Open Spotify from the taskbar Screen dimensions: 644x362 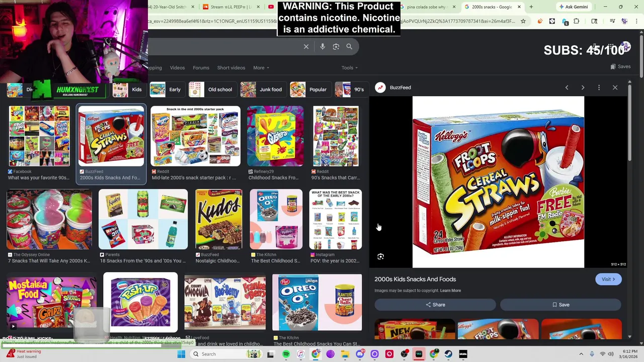[286, 354]
